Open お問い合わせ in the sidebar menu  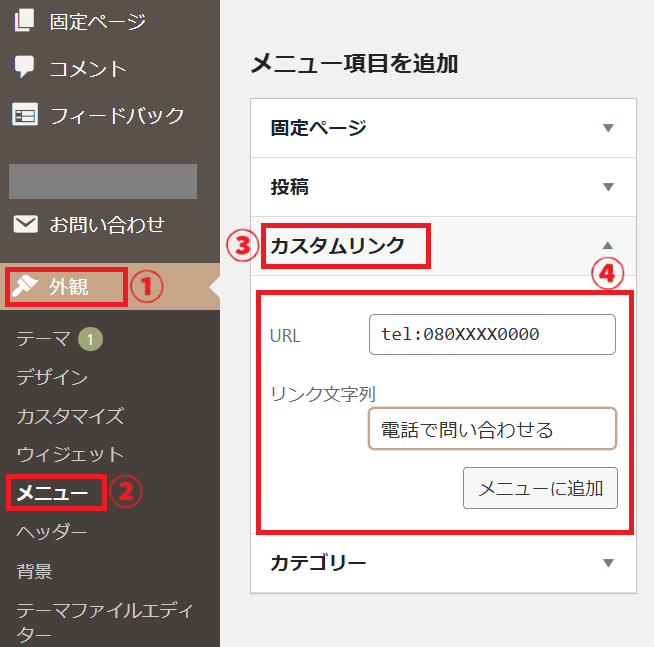click(107, 224)
